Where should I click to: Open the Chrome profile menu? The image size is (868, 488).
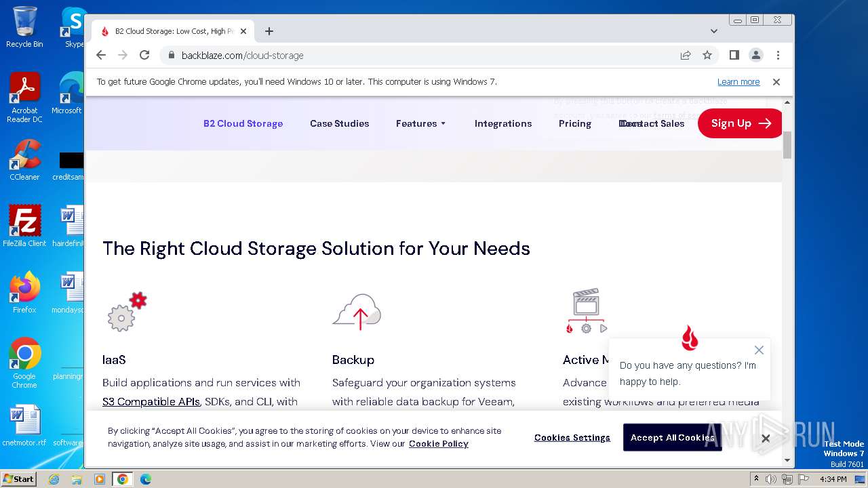755,55
